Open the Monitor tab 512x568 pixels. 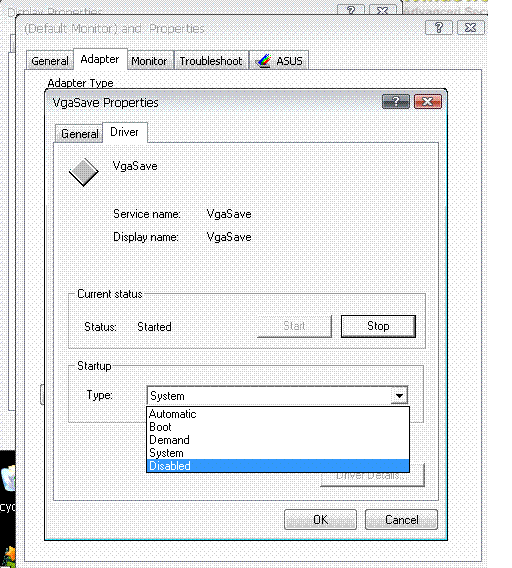pos(149,61)
